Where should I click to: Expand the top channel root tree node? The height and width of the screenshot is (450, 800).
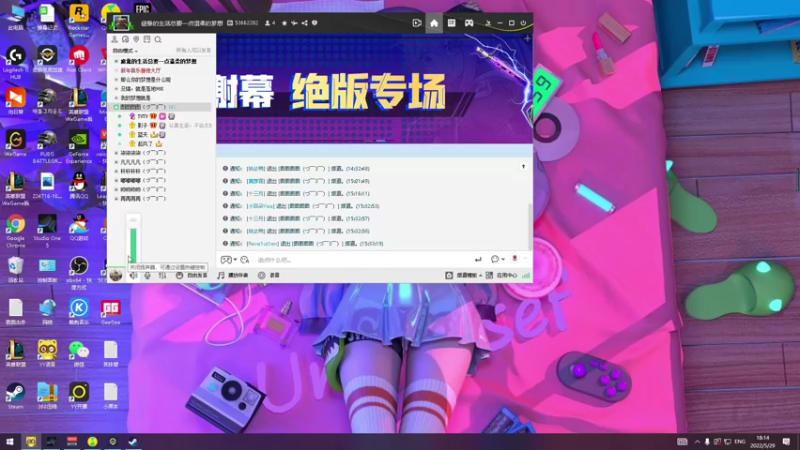[x=116, y=61]
